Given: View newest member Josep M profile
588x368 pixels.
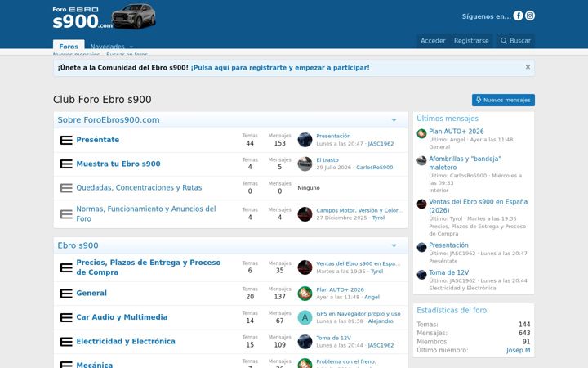Looking at the screenshot, I should [x=519, y=350].
